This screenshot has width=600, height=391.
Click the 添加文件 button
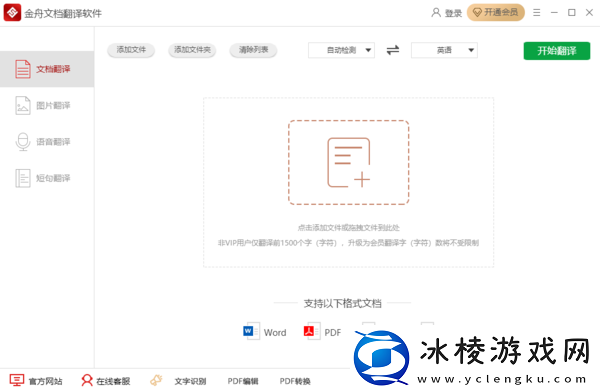[131, 50]
